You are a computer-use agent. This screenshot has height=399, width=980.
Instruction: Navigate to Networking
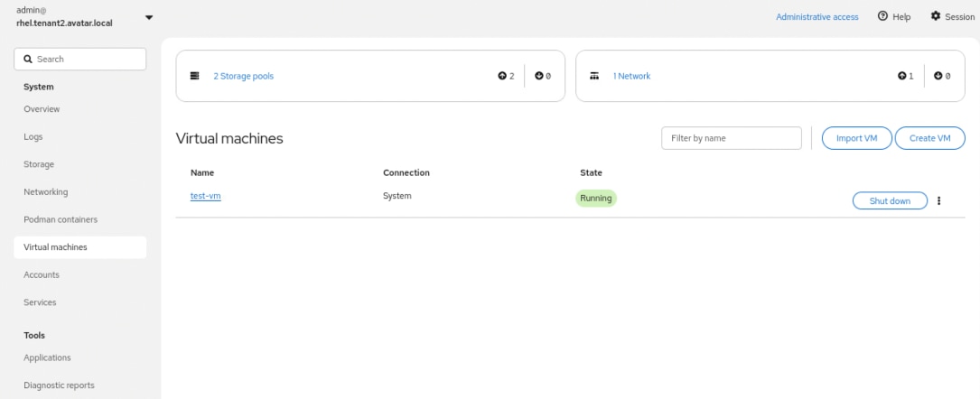[46, 191]
